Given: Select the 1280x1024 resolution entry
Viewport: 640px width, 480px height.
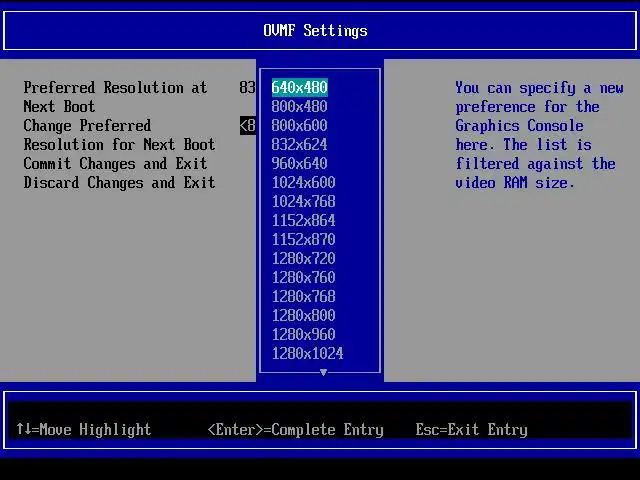Looking at the screenshot, I should tap(308, 353).
